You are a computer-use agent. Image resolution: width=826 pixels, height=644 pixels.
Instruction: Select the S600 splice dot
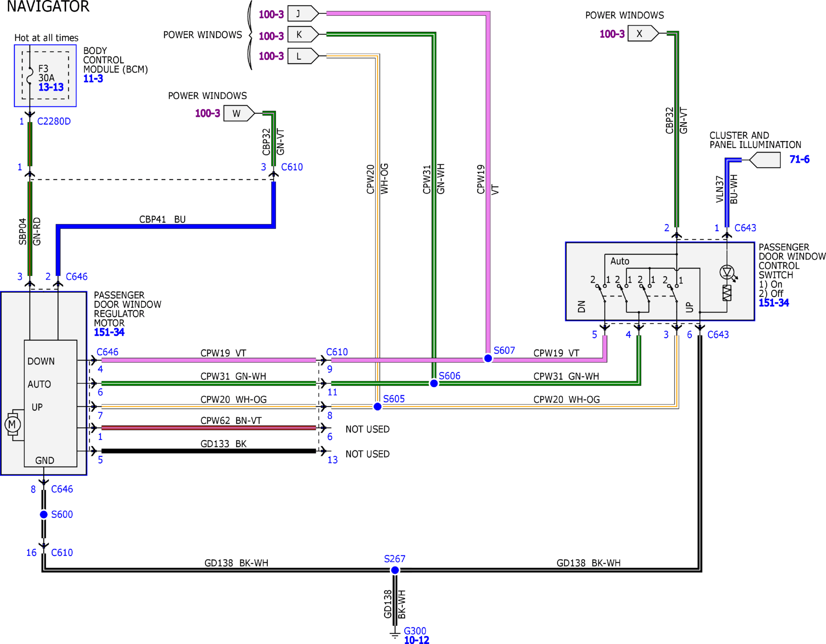pos(44,515)
